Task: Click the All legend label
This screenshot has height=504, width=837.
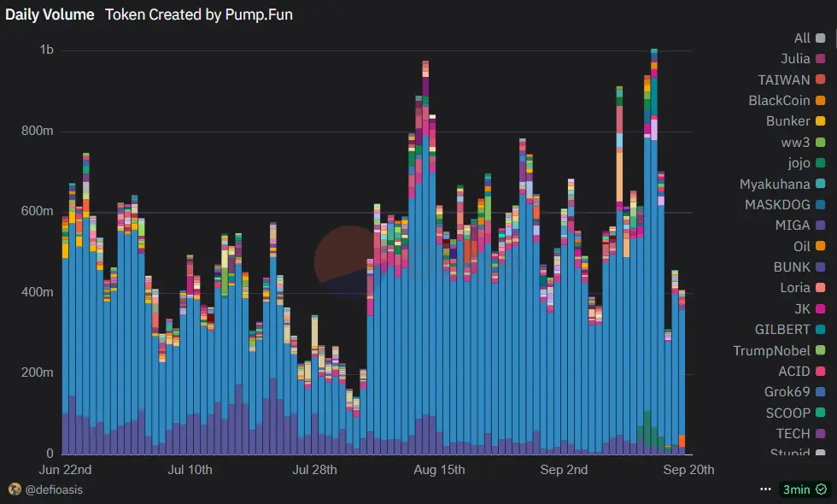Action: coord(802,38)
